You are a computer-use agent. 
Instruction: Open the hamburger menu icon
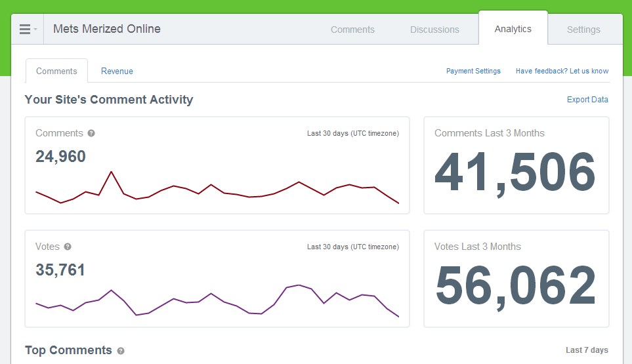tap(24, 30)
